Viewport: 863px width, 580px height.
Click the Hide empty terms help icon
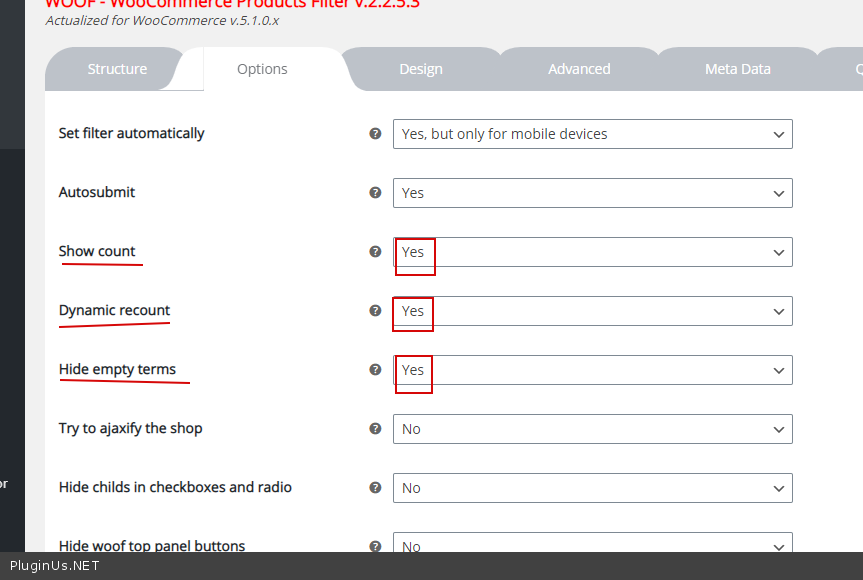click(x=375, y=369)
